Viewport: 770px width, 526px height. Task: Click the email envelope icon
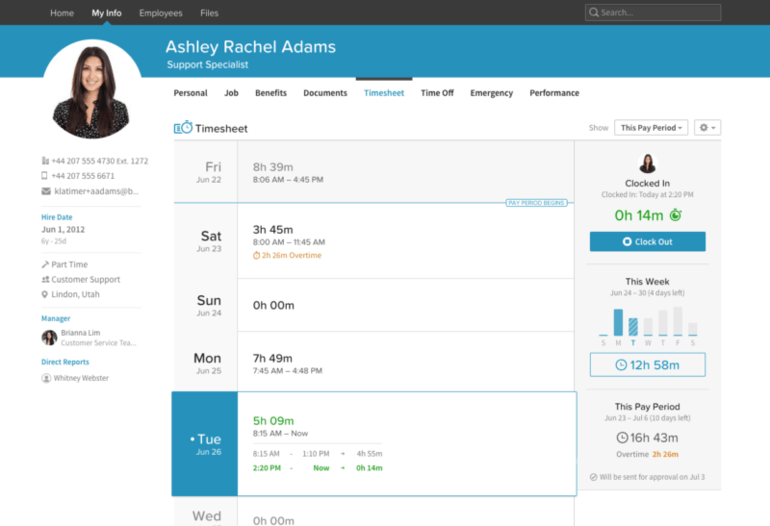[46, 191]
